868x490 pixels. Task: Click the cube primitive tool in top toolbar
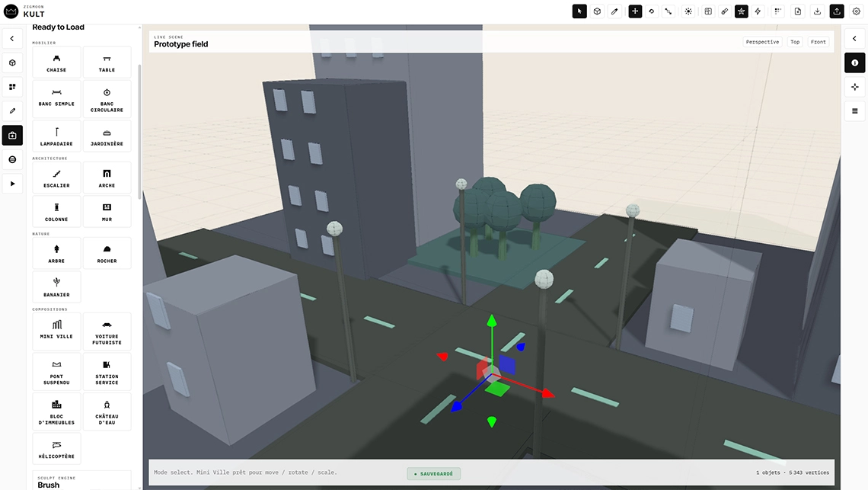coord(597,11)
